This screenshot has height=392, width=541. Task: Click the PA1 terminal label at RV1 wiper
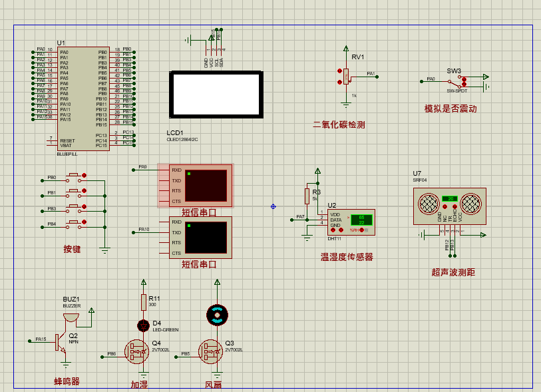371,73
